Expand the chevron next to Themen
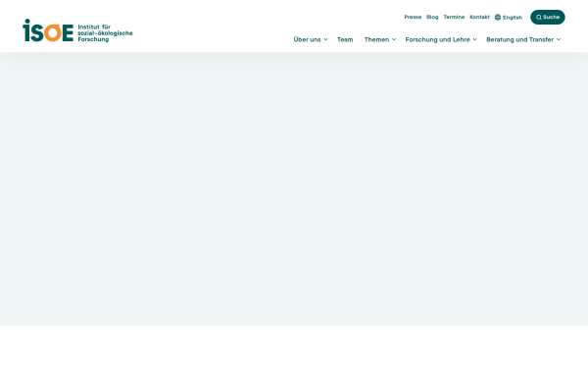Viewport: 588px width, 368px height. coord(394,39)
